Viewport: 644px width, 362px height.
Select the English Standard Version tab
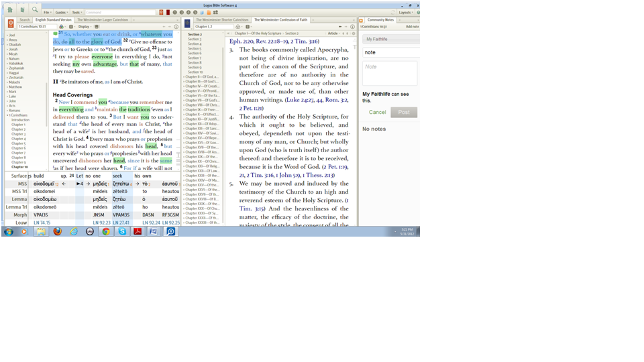tap(53, 19)
